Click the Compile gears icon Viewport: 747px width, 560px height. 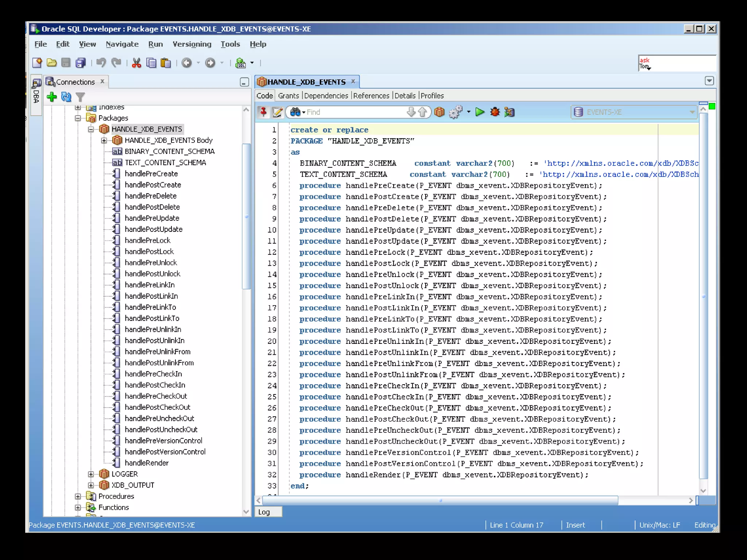click(455, 112)
